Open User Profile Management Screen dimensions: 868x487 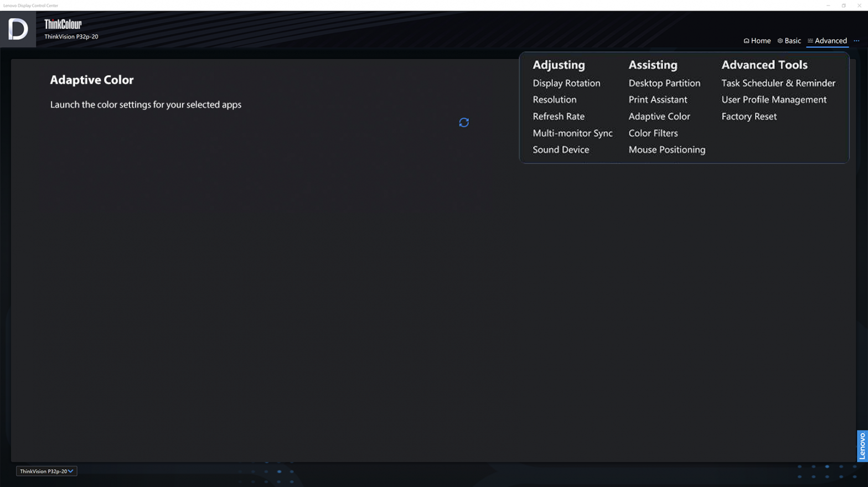[x=774, y=100]
